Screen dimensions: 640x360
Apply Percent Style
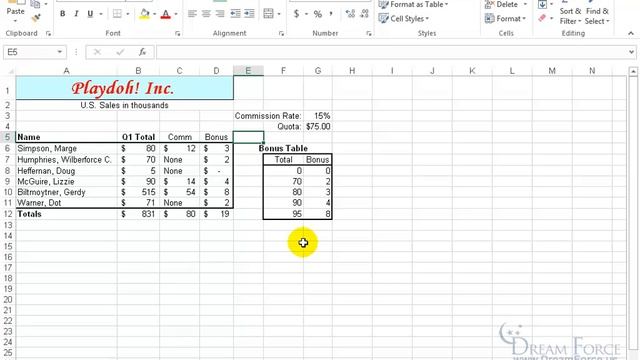[318, 14]
